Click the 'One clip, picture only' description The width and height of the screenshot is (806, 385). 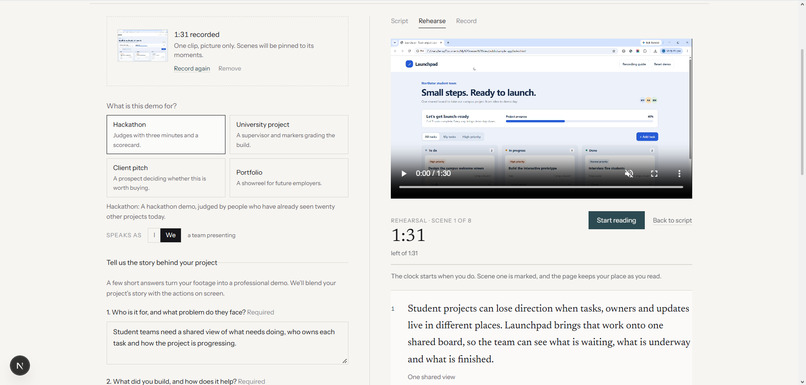click(x=244, y=50)
